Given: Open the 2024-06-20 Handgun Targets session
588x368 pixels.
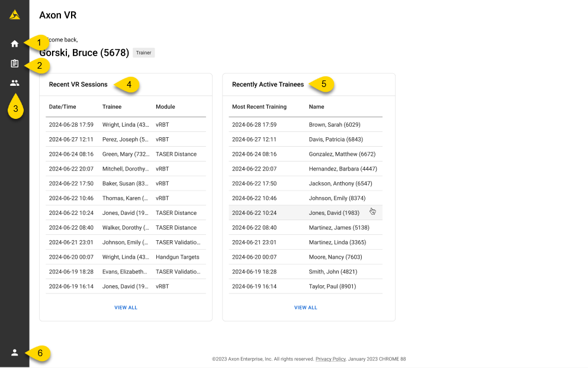Looking at the screenshot, I should coord(126,257).
